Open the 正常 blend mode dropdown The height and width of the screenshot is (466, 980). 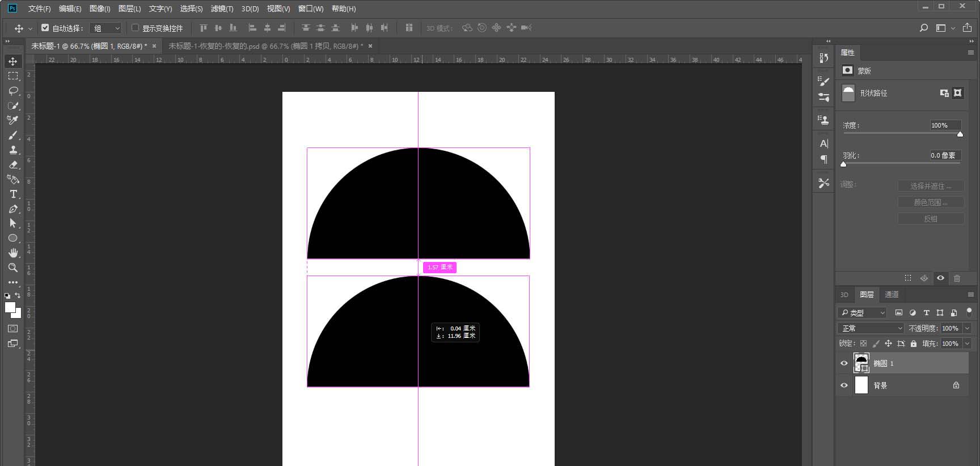click(x=871, y=328)
